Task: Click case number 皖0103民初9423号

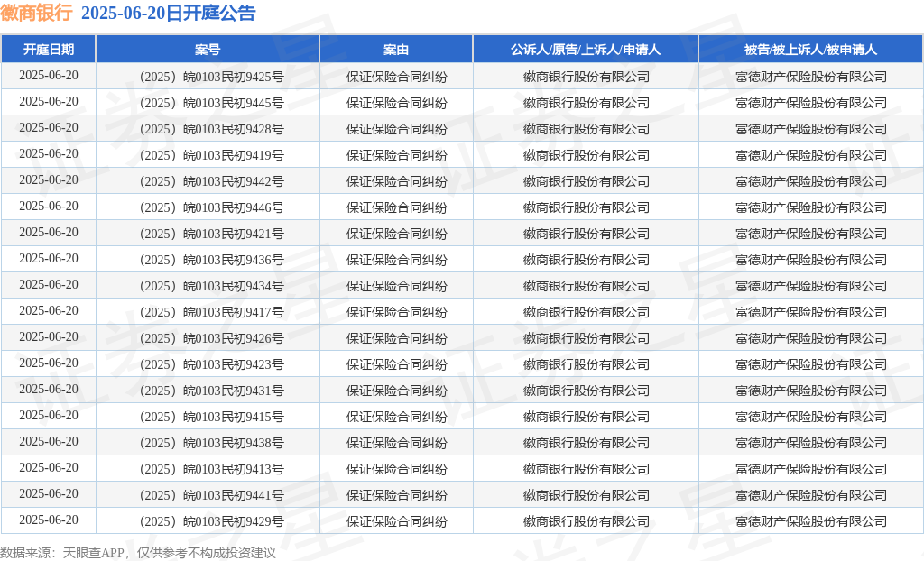Action: coord(234,364)
